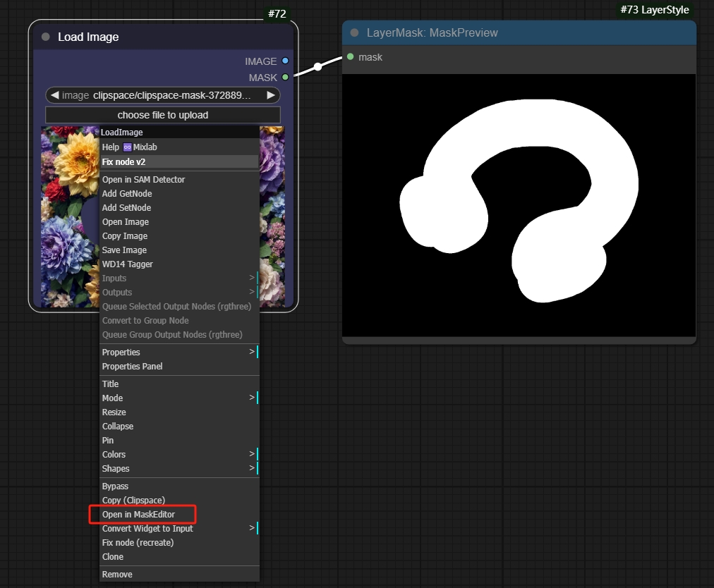The height and width of the screenshot is (588, 714).
Task: Select next image with right arrow
Action: [270, 95]
